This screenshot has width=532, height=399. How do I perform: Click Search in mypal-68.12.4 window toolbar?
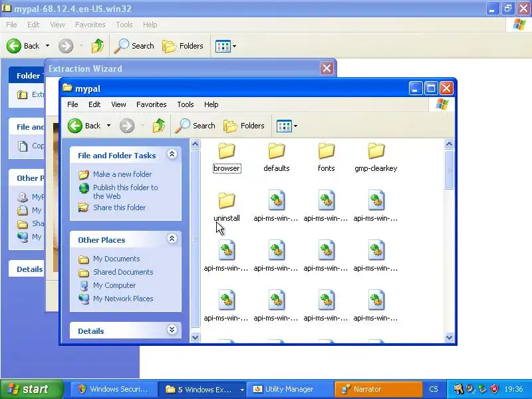134,46
